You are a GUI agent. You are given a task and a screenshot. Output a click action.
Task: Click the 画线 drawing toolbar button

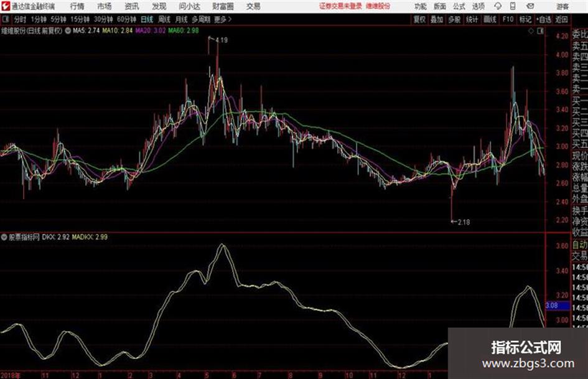click(490, 19)
